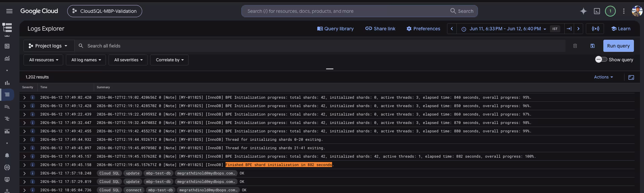Click 'mbp-test-db' chip in 17:57:18.248 row
Image resolution: width=644 pixels, height=193 pixels.
coord(158,173)
